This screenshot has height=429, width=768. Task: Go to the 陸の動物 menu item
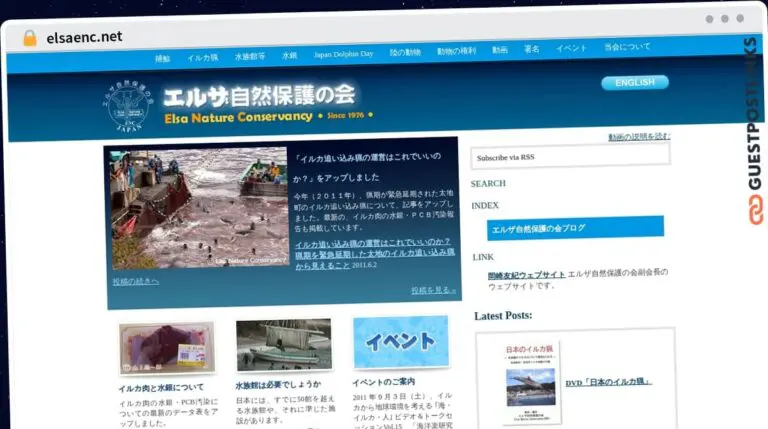tap(405, 51)
